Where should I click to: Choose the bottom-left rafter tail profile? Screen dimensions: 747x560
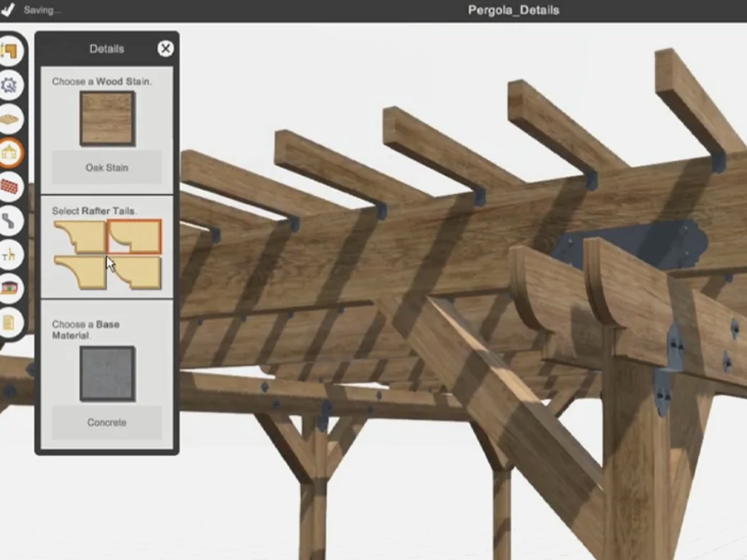80,272
